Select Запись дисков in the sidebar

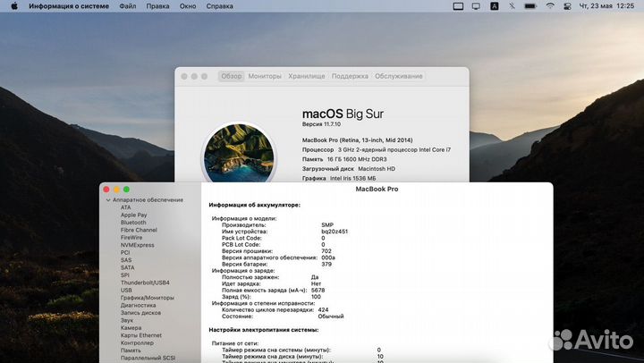pos(140,313)
